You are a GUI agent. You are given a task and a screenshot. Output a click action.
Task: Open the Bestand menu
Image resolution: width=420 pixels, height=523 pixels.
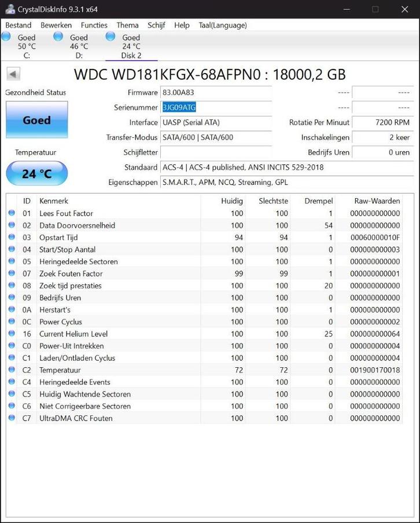point(19,25)
